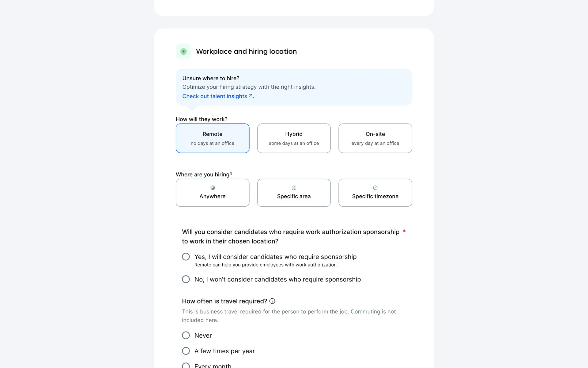The height and width of the screenshot is (368, 588).
Task: Click the travel required info icon
Action: point(272,301)
